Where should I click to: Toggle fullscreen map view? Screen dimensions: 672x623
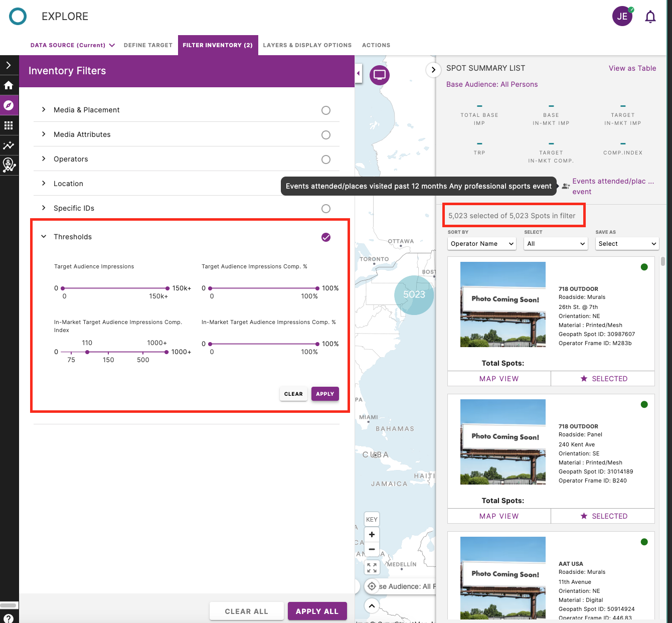(372, 567)
